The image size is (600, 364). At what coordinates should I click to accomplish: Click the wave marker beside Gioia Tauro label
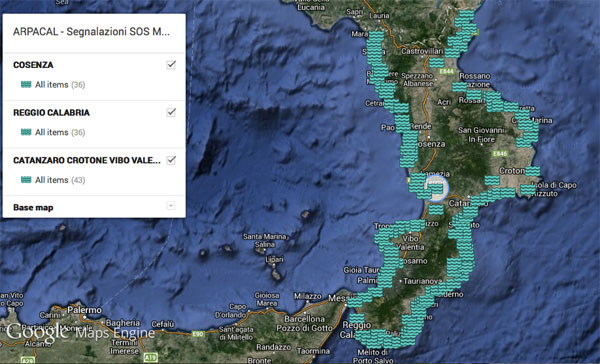click(x=387, y=271)
